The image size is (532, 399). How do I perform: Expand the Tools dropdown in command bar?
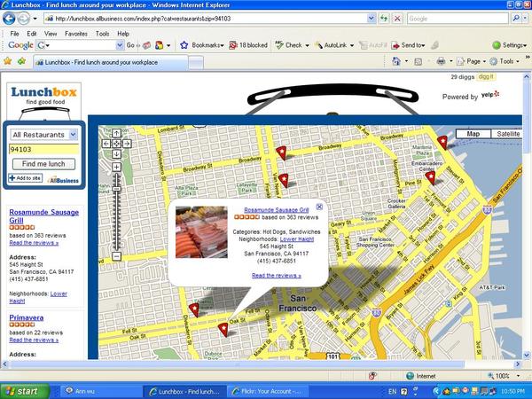(x=518, y=62)
